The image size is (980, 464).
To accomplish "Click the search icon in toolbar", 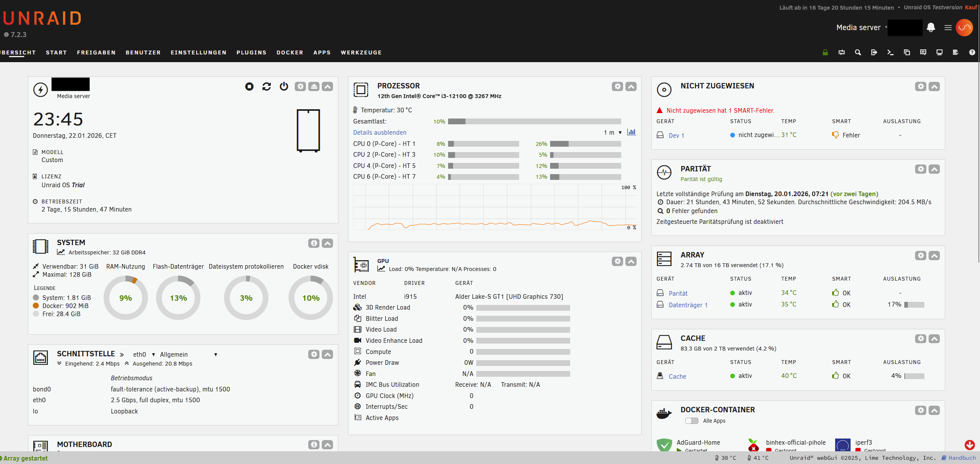I will point(858,52).
